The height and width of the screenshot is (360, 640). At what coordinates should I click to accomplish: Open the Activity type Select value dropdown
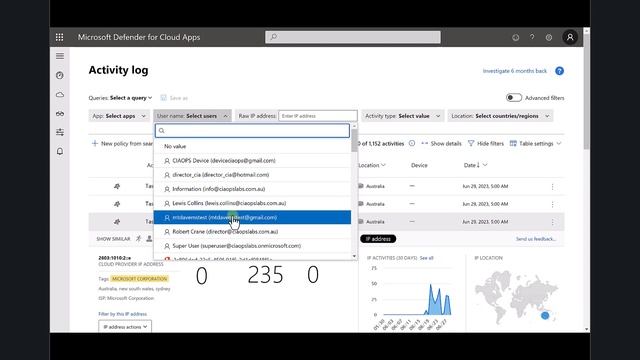click(402, 116)
